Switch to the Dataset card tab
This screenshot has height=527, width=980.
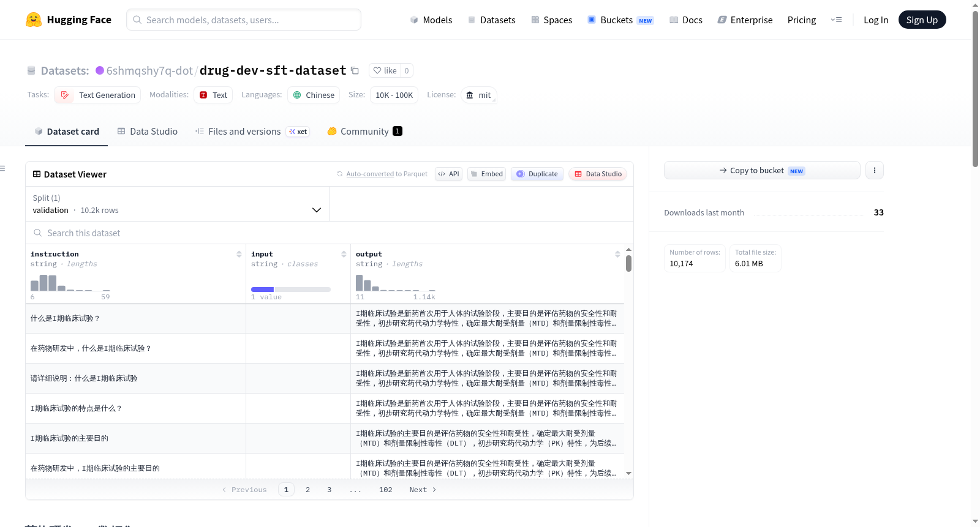pos(67,132)
